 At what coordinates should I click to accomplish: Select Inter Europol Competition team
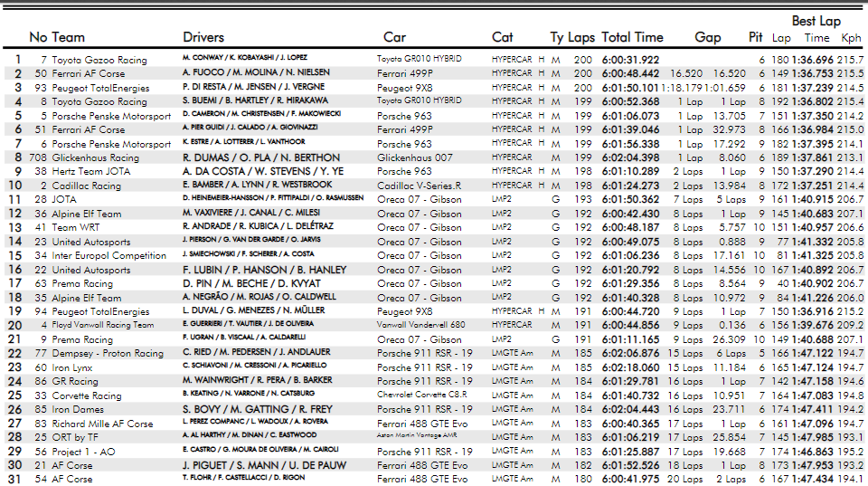coord(109,255)
